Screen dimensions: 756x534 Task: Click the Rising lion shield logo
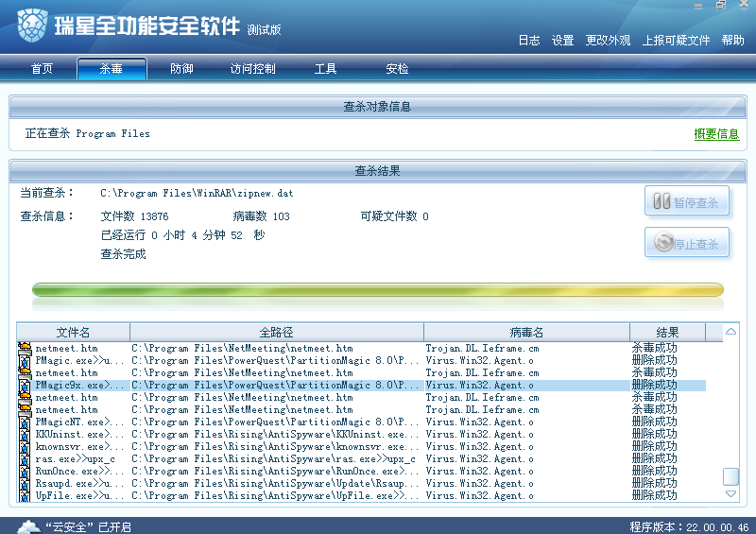(32, 26)
